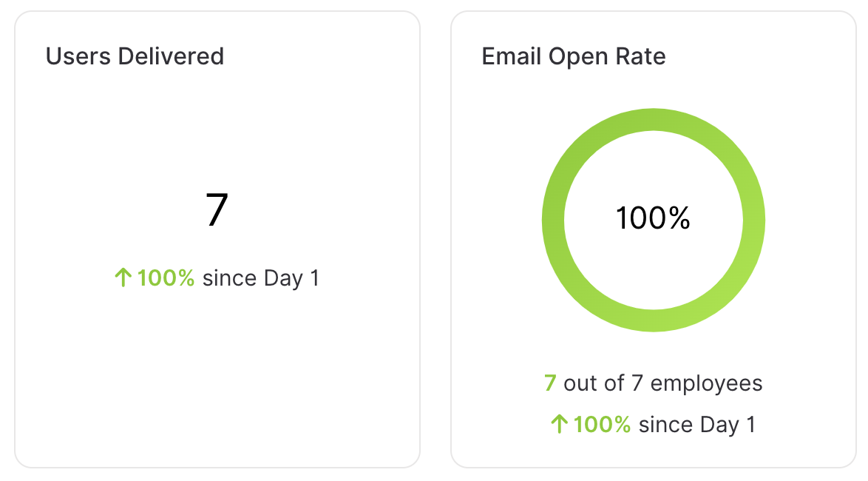Click the green up arrow in Email Open Rate card
Screen dimensions: 868x481
point(559,425)
